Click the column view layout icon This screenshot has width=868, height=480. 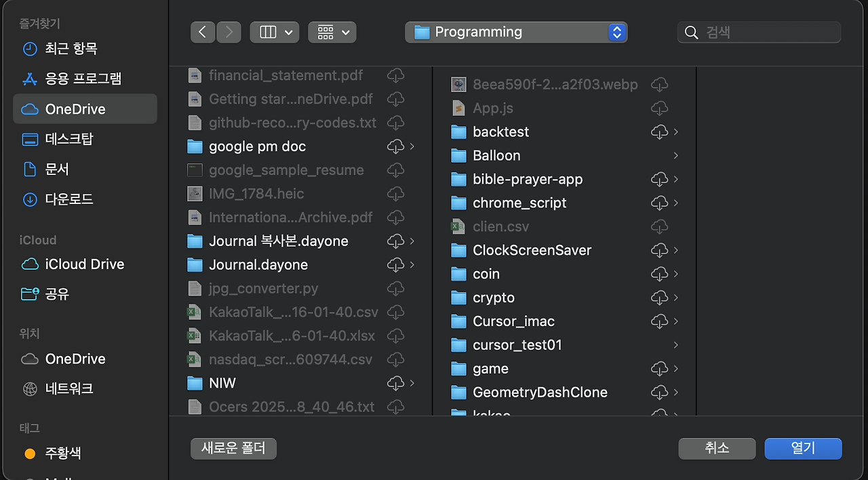point(269,32)
